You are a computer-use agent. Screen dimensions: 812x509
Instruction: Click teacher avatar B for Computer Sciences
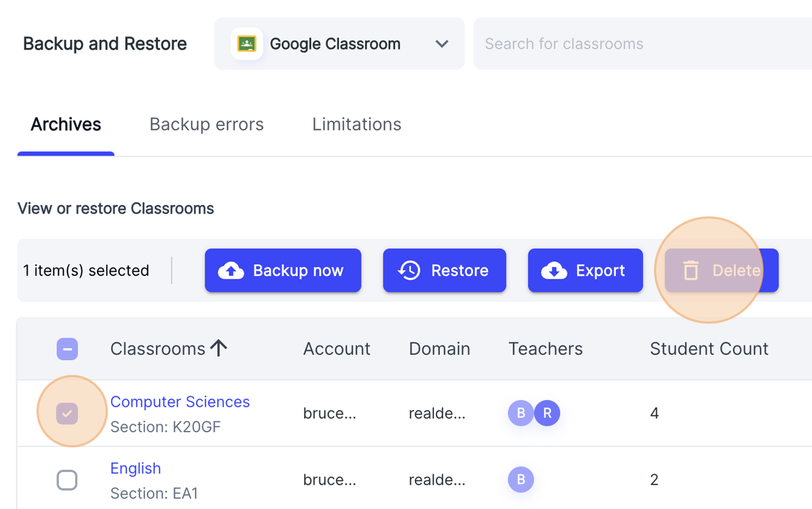[x=521, y=413]
